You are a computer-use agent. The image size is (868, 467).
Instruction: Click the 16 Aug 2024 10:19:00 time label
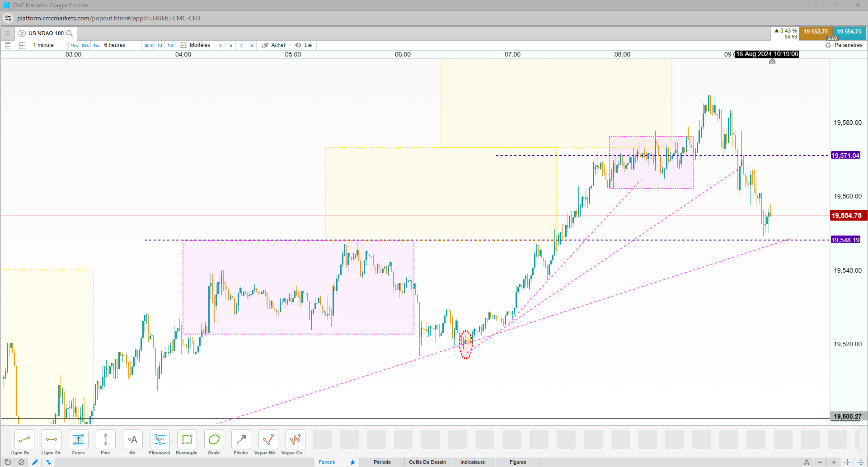click(x=767, y=54)
